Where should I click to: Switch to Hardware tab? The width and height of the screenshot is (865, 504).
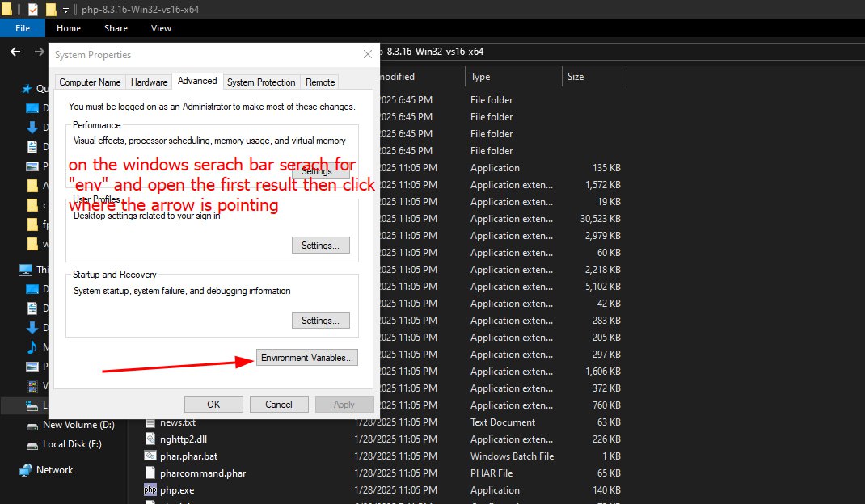coord(149,82)
